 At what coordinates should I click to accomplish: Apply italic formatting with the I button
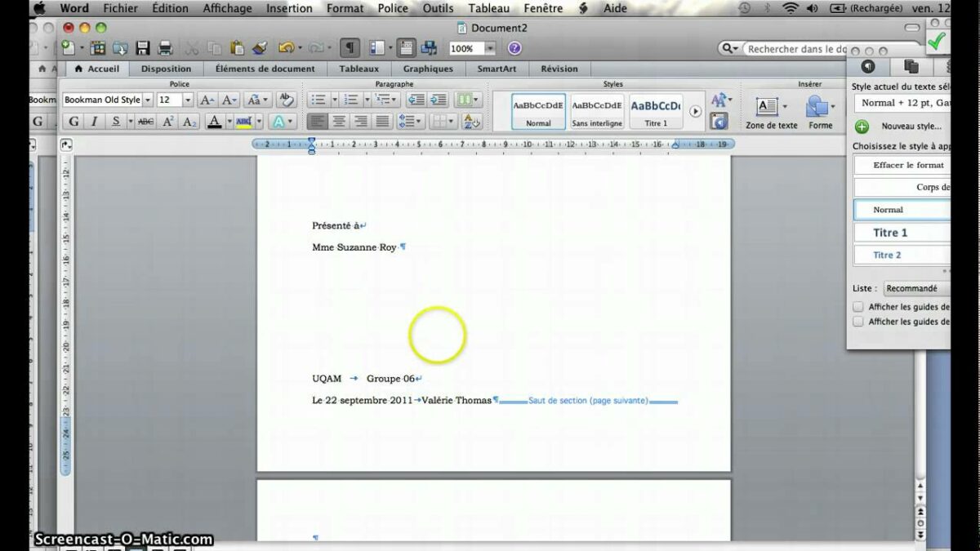point(94,122)
